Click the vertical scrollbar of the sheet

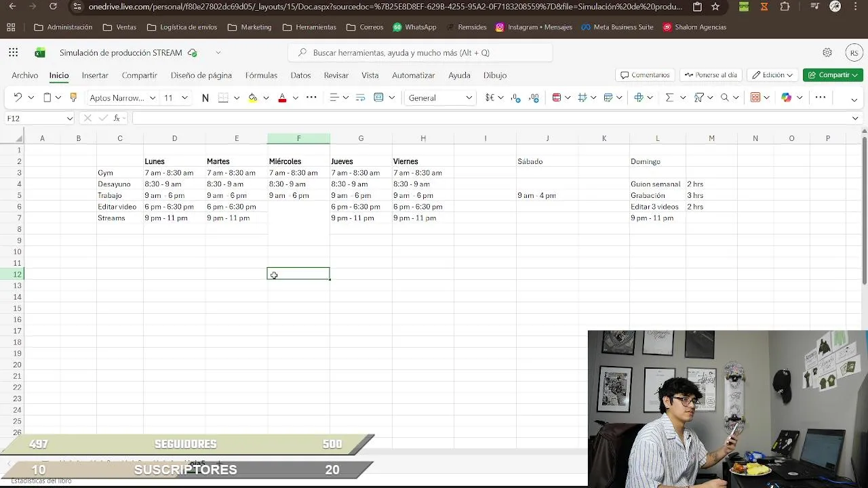pos(864,210)
